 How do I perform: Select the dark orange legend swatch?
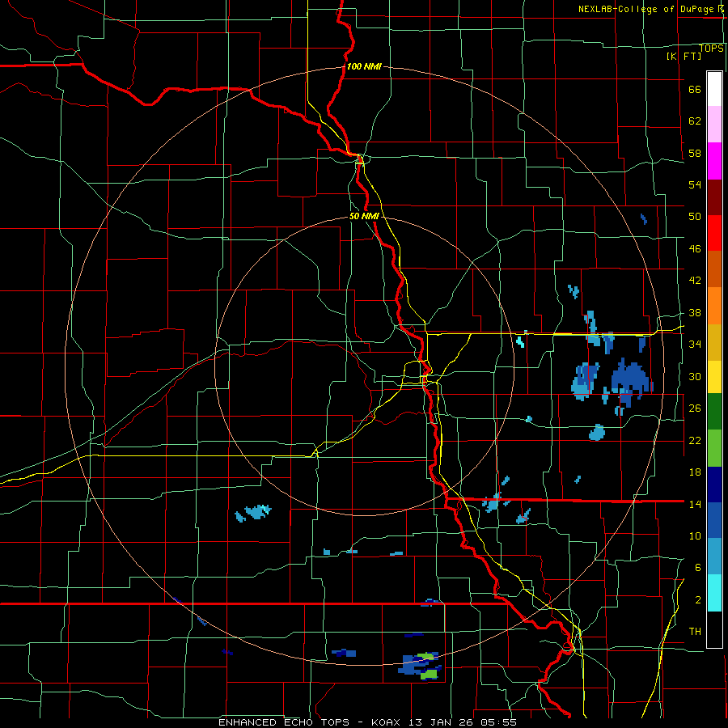pyautogui.click(x=714, y=269)
